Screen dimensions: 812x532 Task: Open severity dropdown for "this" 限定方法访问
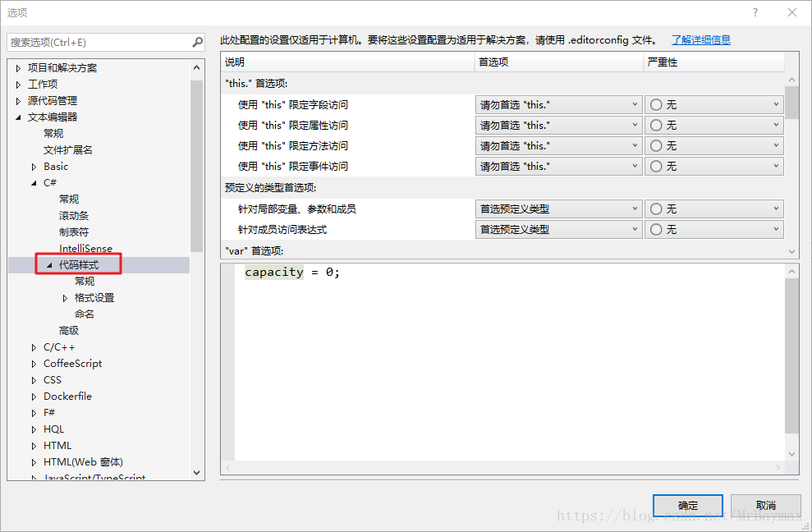coord(714,146)
